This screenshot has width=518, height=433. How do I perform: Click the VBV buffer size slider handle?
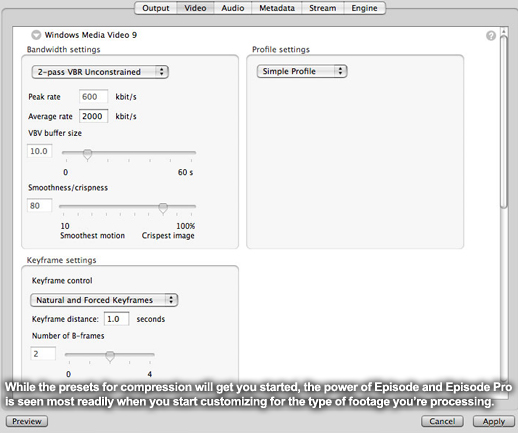(x=87, y=155)
